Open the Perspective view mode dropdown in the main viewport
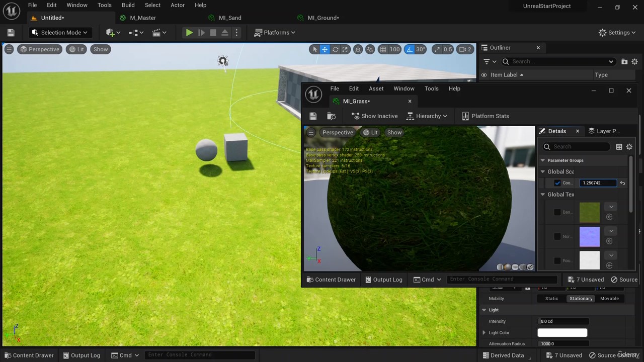The width and height of the screenshot is (644, 362). [x=39, y=49]
